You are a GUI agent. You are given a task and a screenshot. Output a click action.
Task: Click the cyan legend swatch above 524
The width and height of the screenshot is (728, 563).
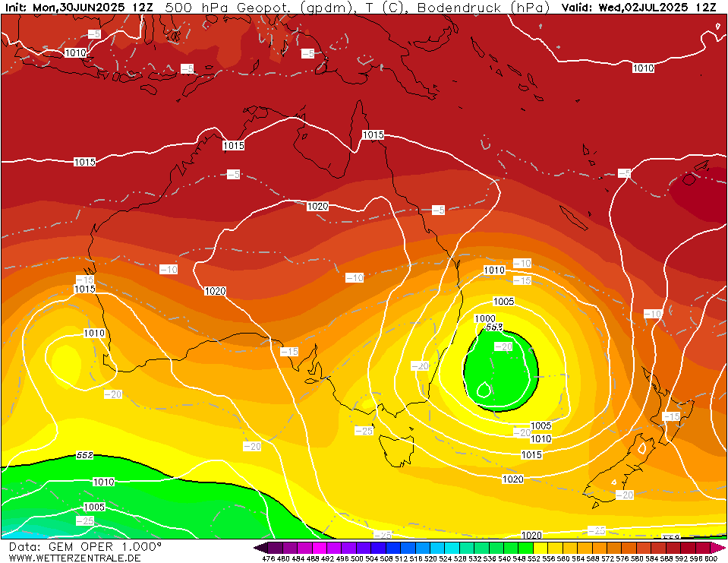click(x=452, y=548)
